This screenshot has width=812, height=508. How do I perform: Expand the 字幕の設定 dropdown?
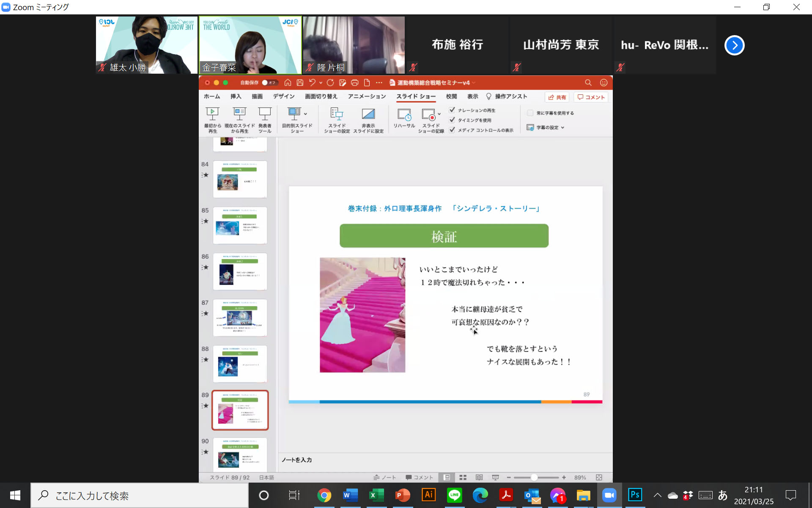562,127
